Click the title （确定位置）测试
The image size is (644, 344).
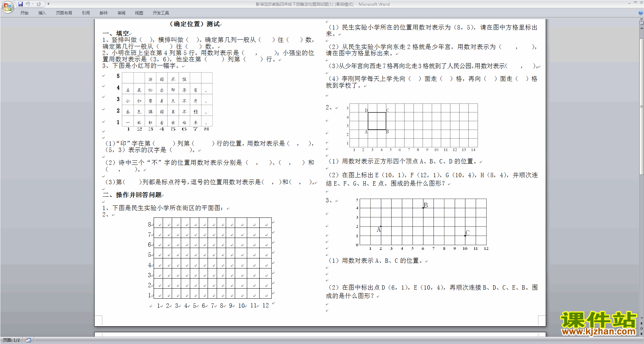point(195,24)
